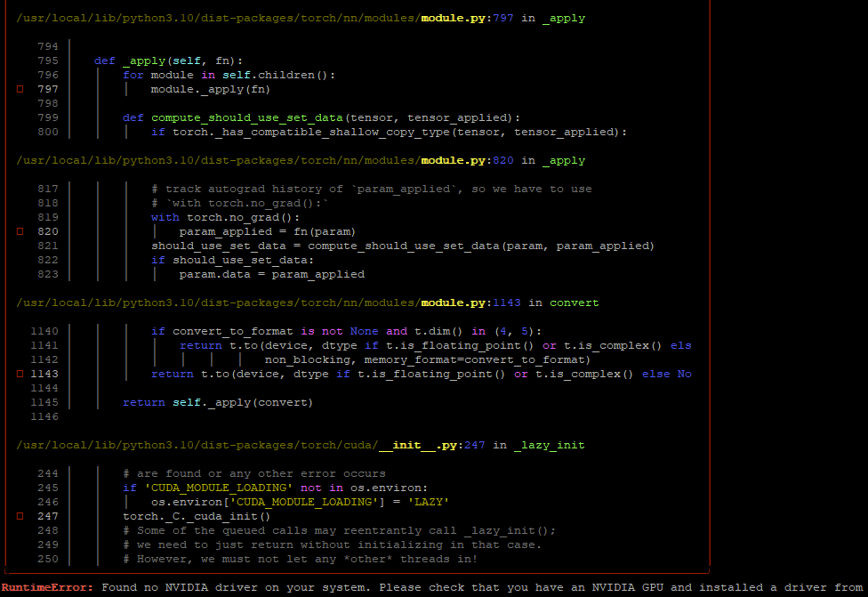
Task: Click the __init__.py:247 file path
Action: click(x=251, y=445)
